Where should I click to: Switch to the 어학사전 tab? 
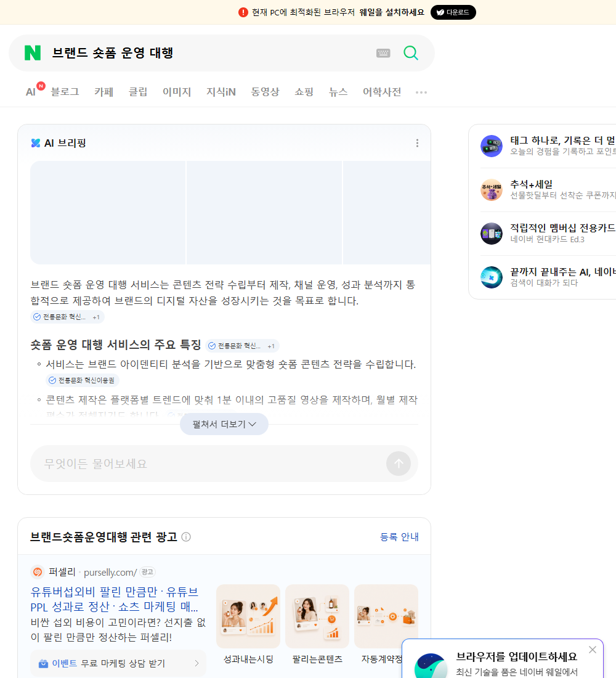(x=382, y=92)
